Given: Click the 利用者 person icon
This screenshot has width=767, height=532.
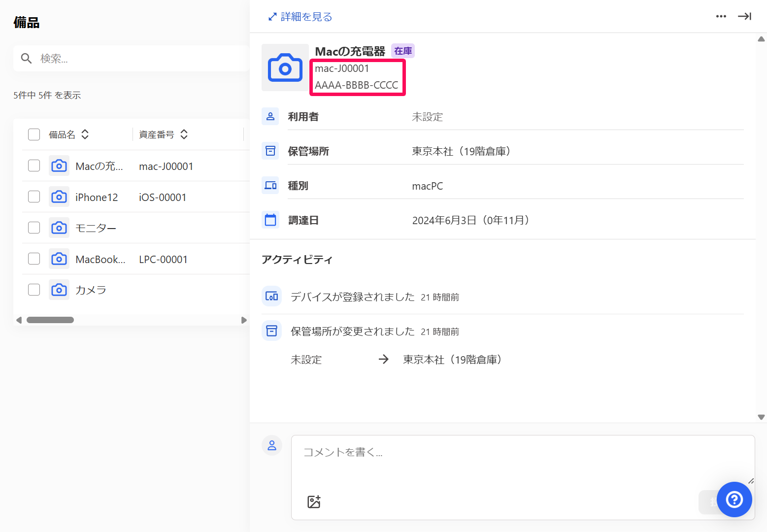Looking at the screenshot, I should tap(270, 116).
